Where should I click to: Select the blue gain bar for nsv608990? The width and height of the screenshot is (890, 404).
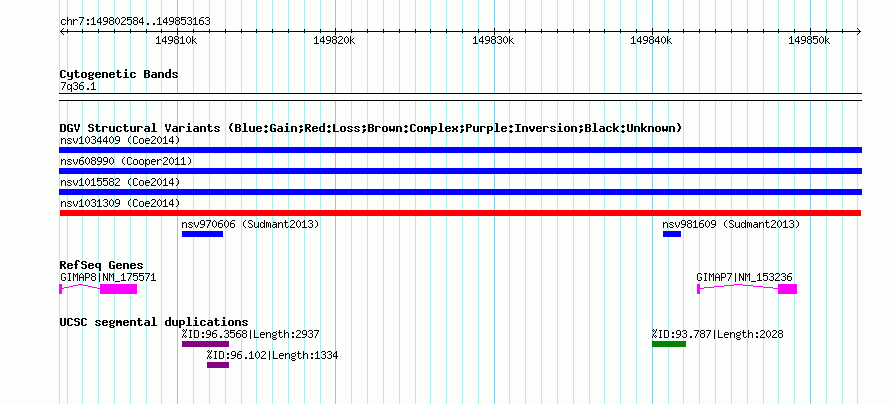pos(460,171)
